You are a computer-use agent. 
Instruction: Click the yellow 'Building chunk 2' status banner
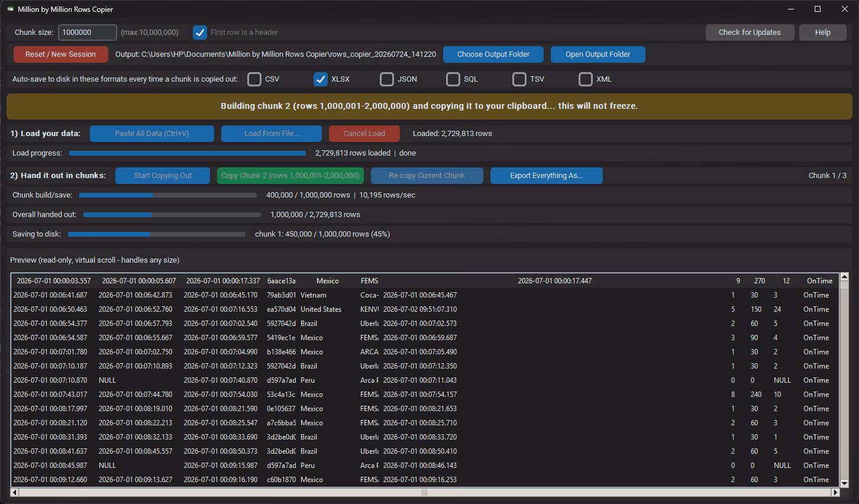coord(429,106)
